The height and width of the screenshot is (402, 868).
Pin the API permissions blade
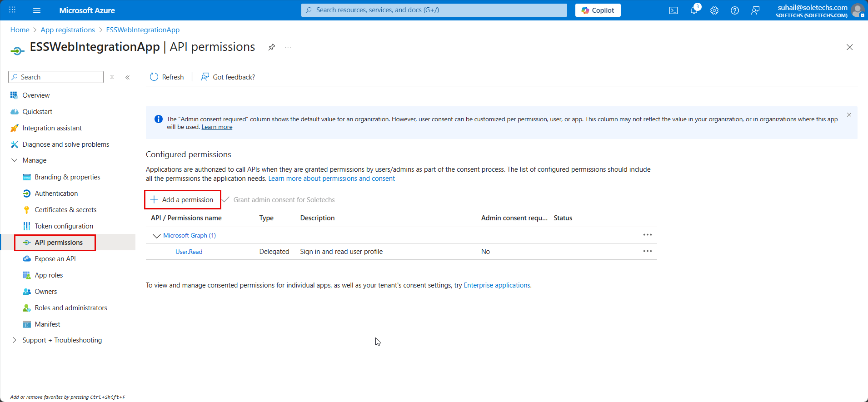(x=271, y=47)
